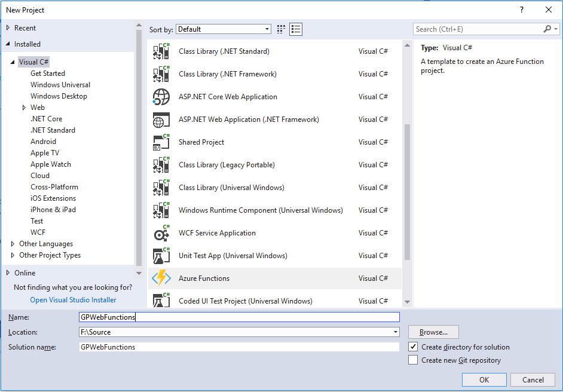
Task: Close the New Project dialog
Action: (548, 10)
